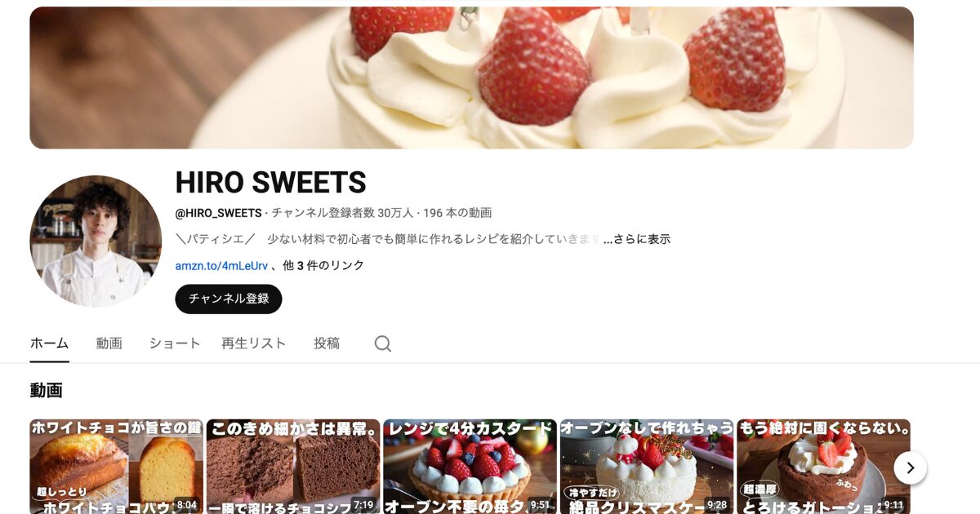Click the next arrow in video carousel
The width and height of the screenshot is (980, 514).
[910, 468]
